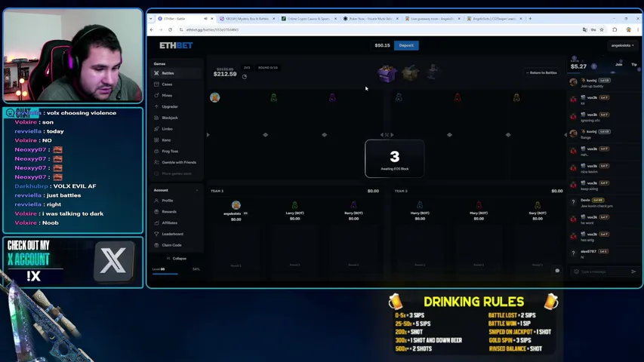Click the Rewards gift icon
The height and width of the screenshot is (362, 644).
[156, 212]
